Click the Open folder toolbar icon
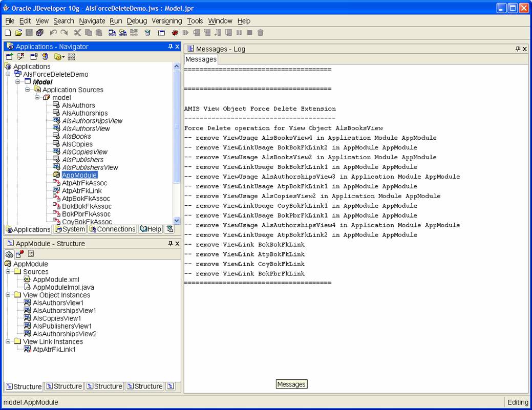Viewport: 532px width, 410px height. [18, 33]
